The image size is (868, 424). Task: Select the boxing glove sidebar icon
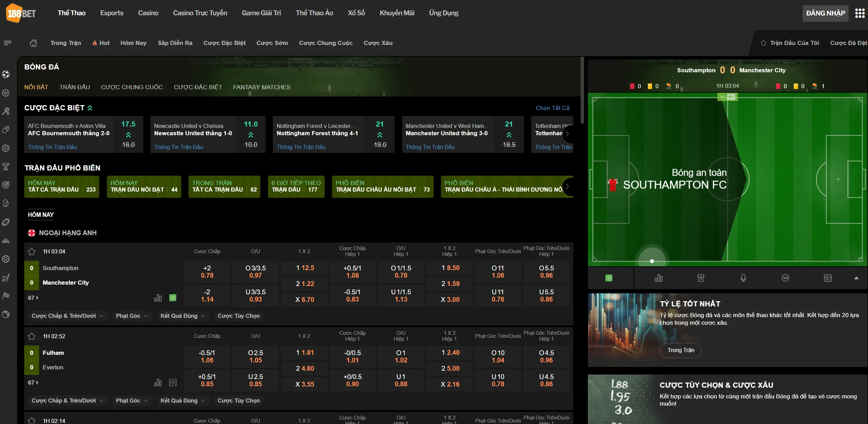tap(6, 203)
